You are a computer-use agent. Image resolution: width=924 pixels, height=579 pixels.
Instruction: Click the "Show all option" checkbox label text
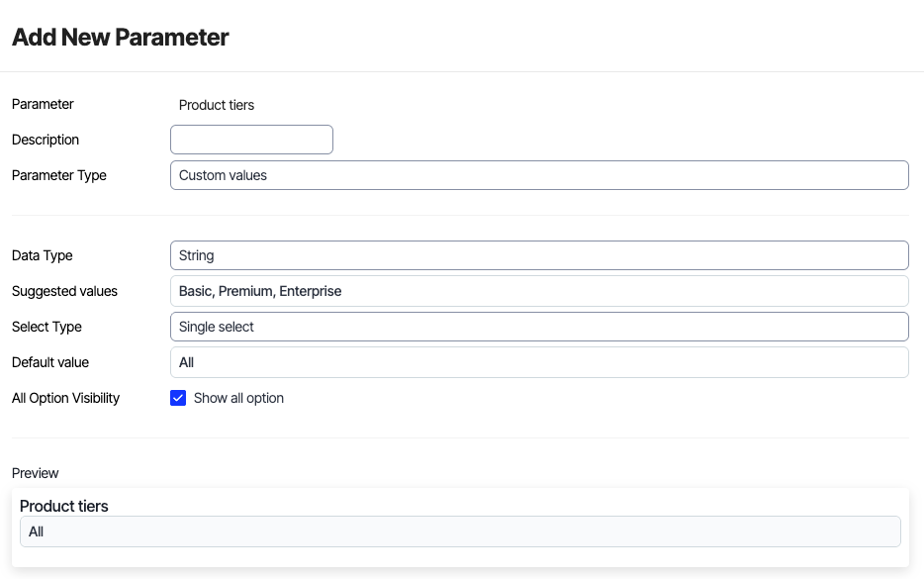(x=238, y=398)
